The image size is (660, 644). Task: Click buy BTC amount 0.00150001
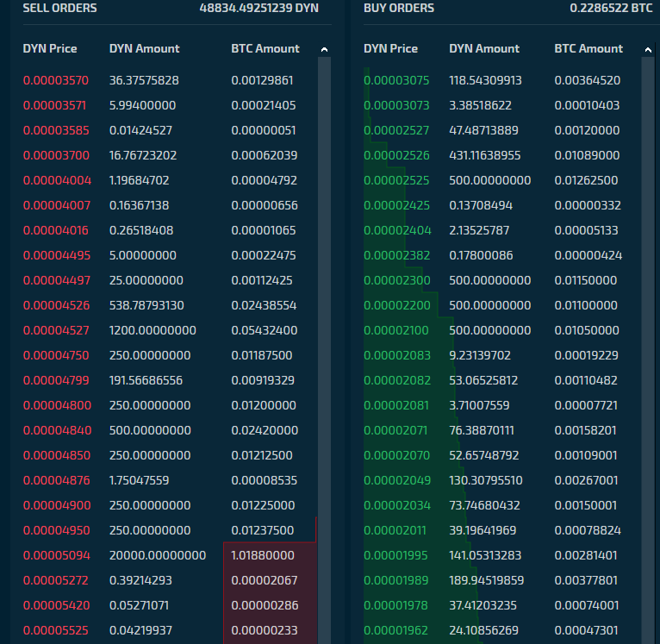click(586, 505)
